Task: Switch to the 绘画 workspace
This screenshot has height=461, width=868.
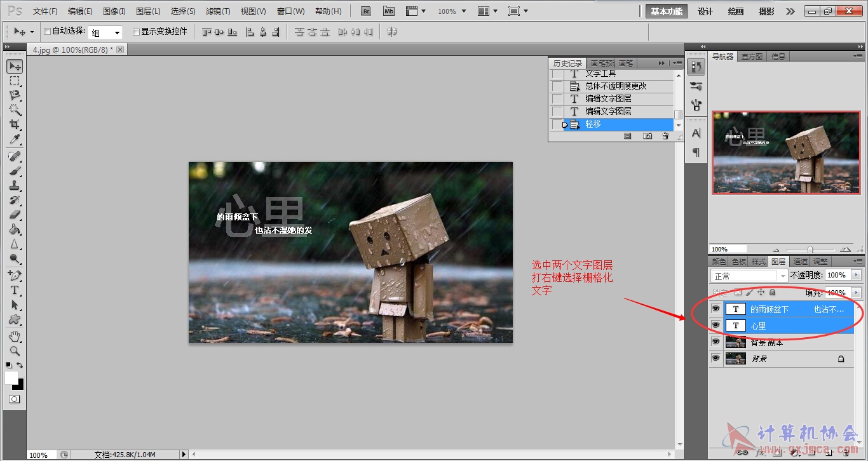Action: [x=736, y=11]
